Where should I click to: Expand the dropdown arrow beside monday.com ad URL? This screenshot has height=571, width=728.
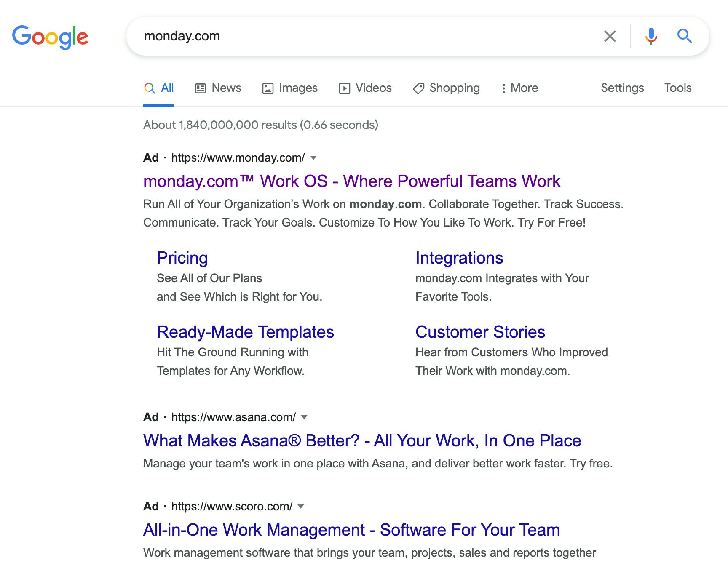click(x=313, y=158)
